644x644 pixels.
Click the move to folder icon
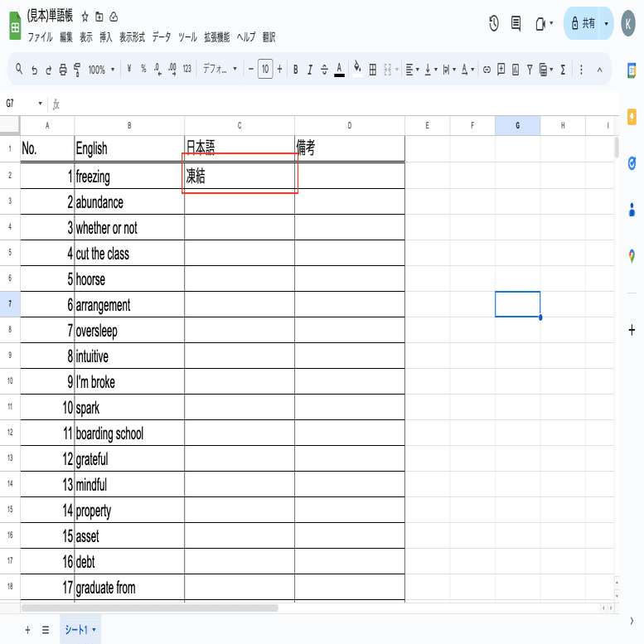pos(99,17)
